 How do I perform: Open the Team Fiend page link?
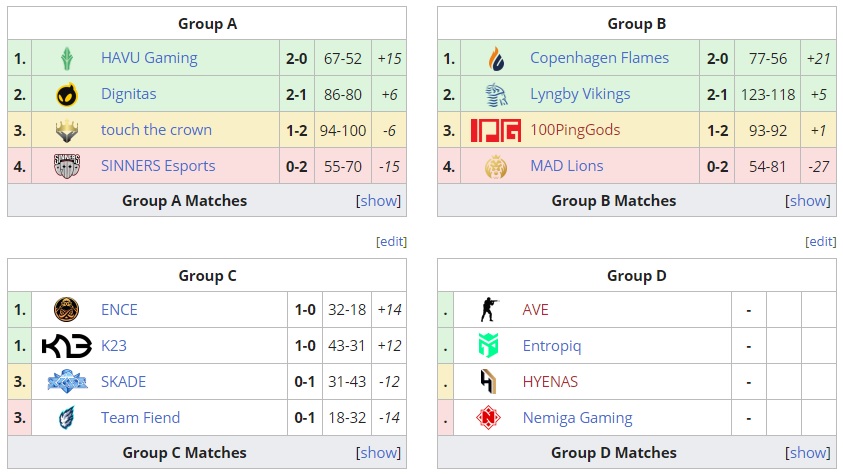[140, 418]
